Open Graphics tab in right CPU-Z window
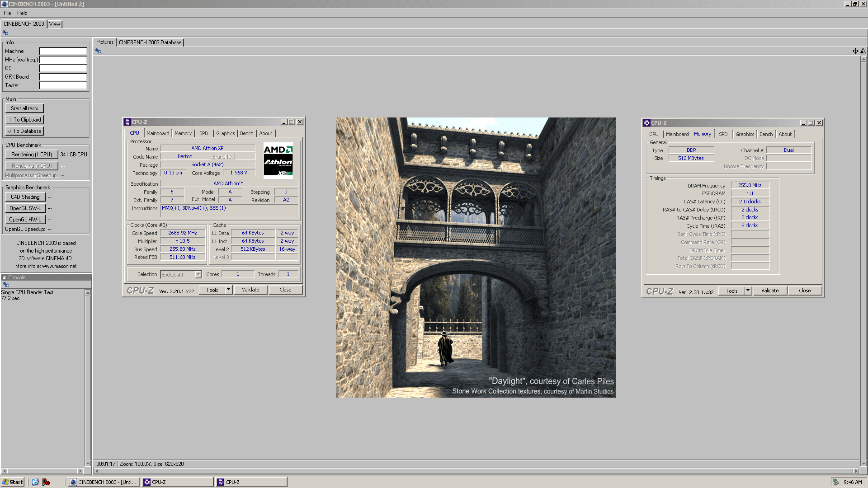 [x=745, y=134]
